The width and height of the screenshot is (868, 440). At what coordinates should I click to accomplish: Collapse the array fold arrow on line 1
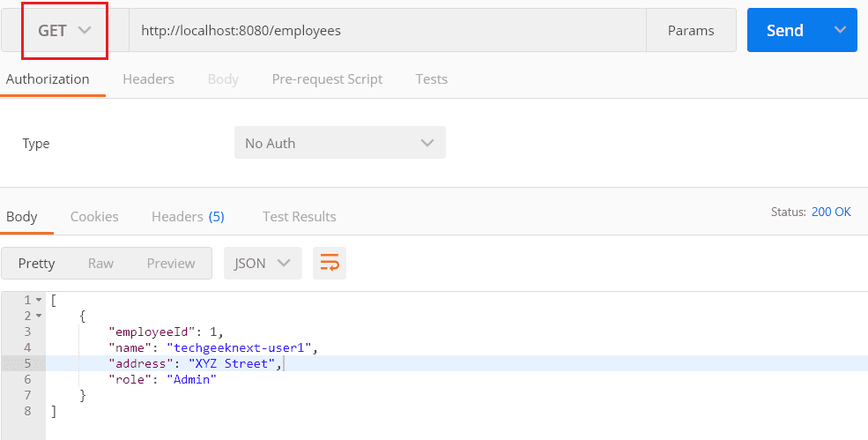pyautogui.click(x=39, y=301)
